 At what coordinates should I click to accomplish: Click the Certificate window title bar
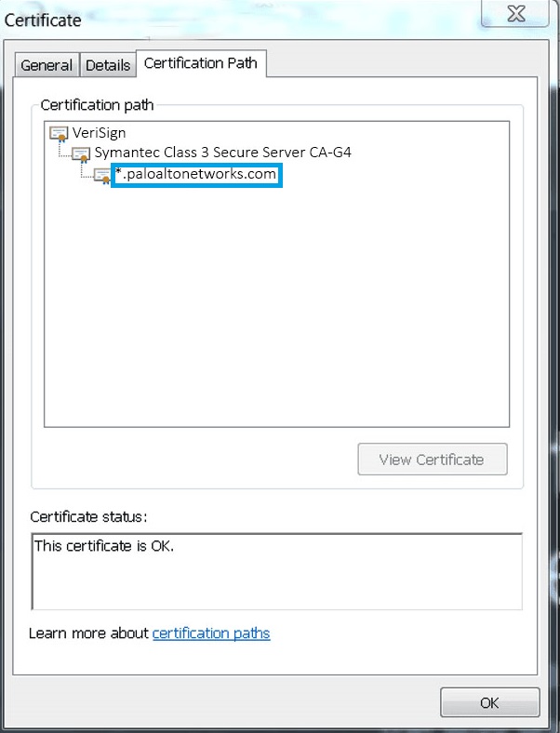click(233, 19)
